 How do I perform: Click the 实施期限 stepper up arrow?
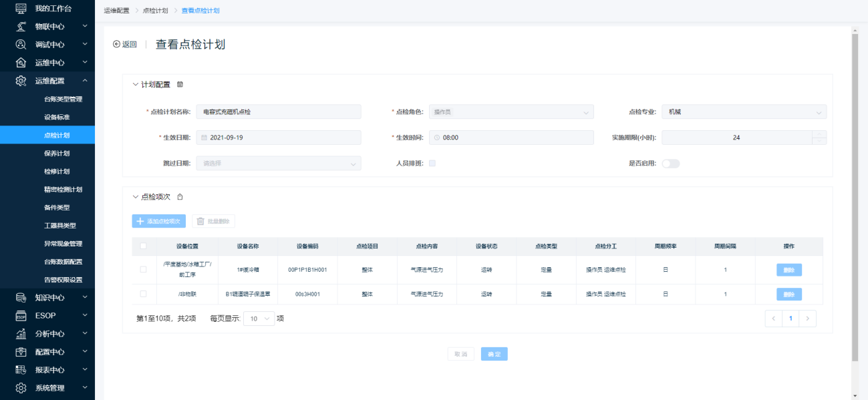pyautogui.click(x=819, y=134)
